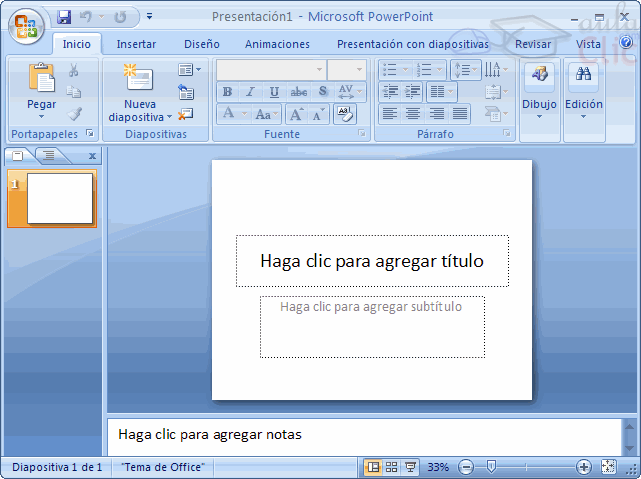Change text direction
641x479 pixels.
click(x=495, y=70)
